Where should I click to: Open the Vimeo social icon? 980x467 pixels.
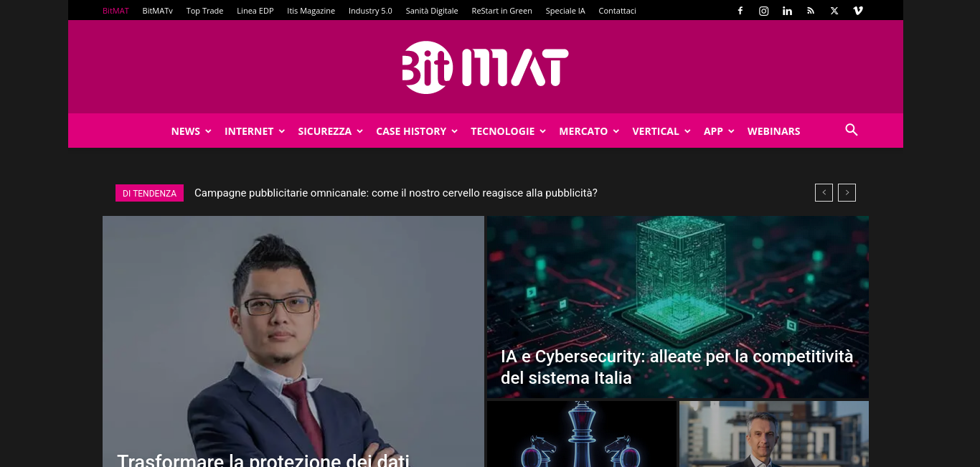coord(857,11)
